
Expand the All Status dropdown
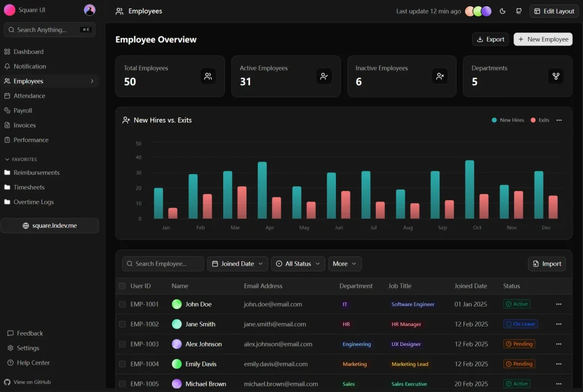(298, 264)
